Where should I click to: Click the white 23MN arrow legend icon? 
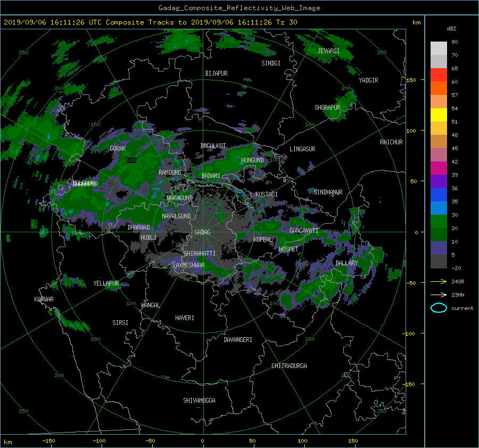[439, 295]
